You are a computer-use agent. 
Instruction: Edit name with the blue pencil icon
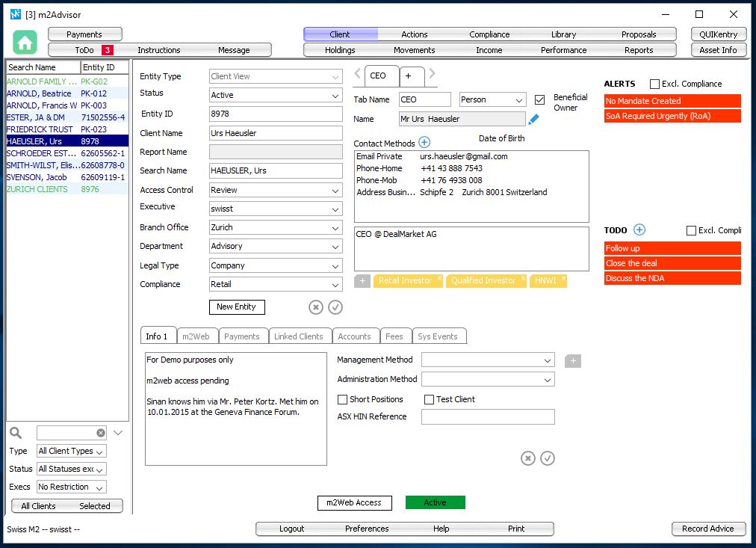coord(533,119)
